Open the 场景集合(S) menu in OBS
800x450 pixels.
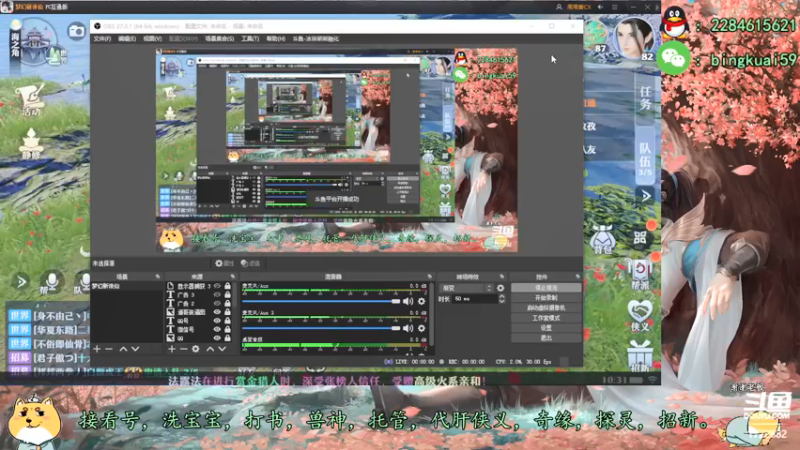(x=219, y=39)
